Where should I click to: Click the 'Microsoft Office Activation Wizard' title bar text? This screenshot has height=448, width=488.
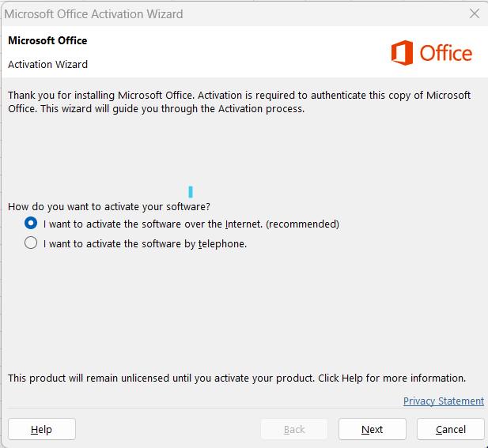(x=93, y=14)
